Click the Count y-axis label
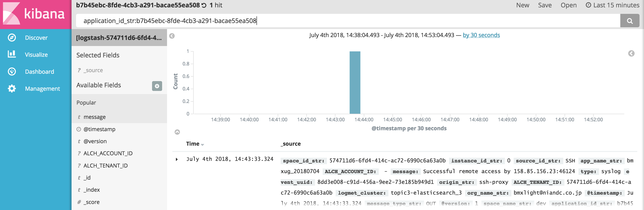This screenshot has height=210, width=644. [176, 81]
